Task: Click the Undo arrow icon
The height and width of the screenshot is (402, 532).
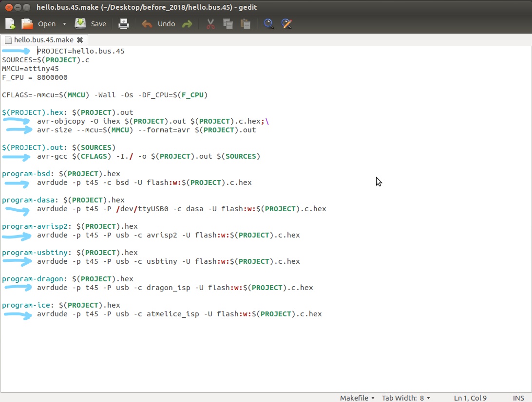Action: pyautogui.click(x=147, y=24)
